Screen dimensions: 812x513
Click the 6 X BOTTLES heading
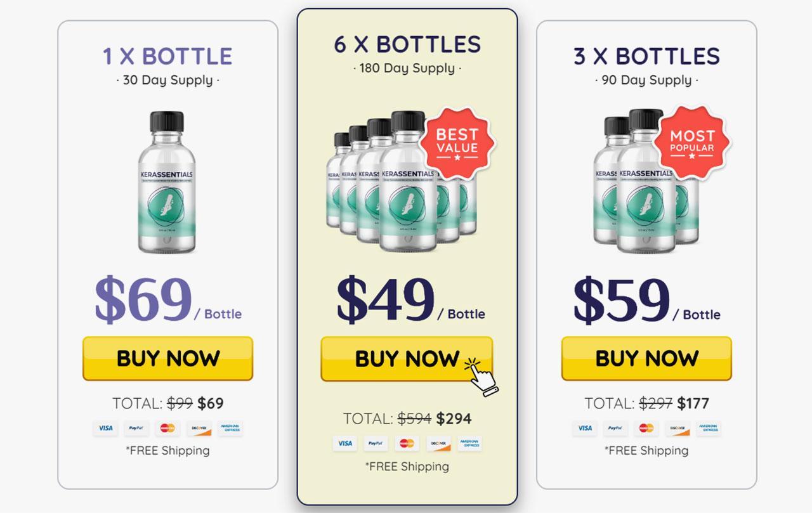point(407,44)
